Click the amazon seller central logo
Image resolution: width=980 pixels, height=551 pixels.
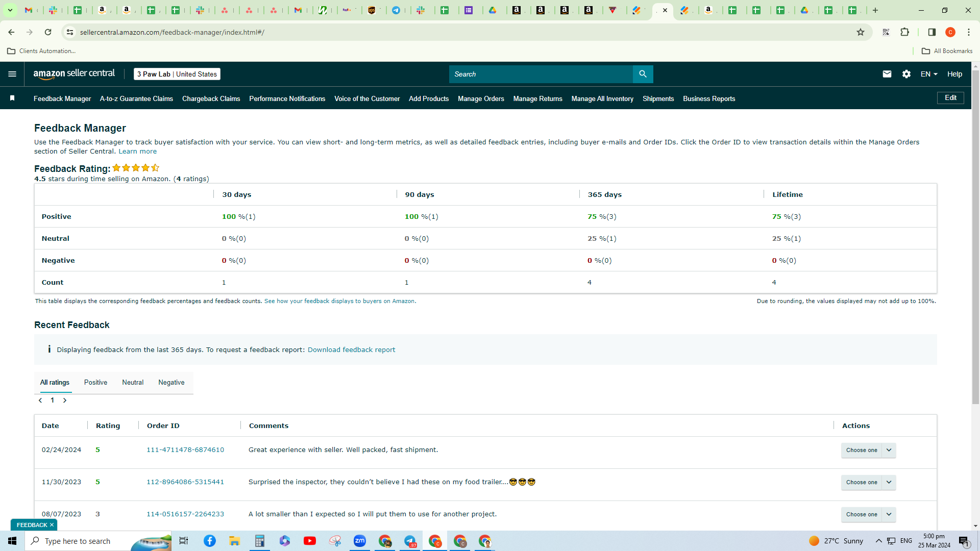(74, 74)
